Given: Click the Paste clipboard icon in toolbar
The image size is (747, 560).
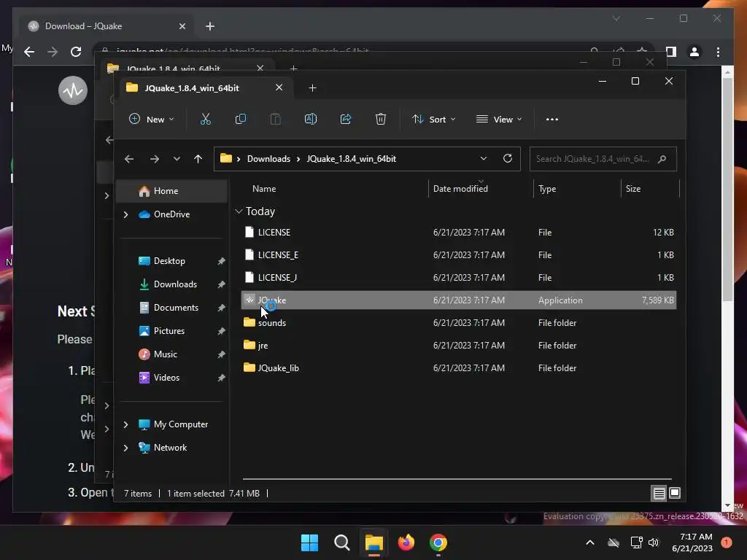Looking at the screenshot, I should point(275,119).
